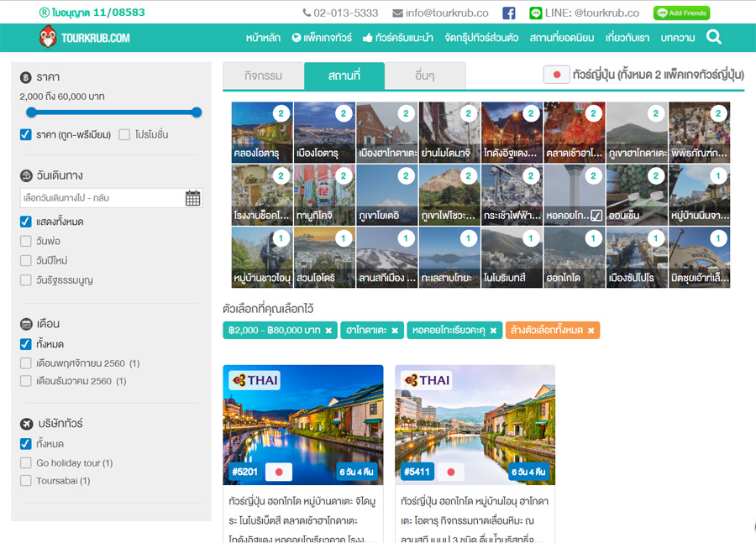Remove the price range filter tag
756x543 pixels.
click(x=328, y=331)
